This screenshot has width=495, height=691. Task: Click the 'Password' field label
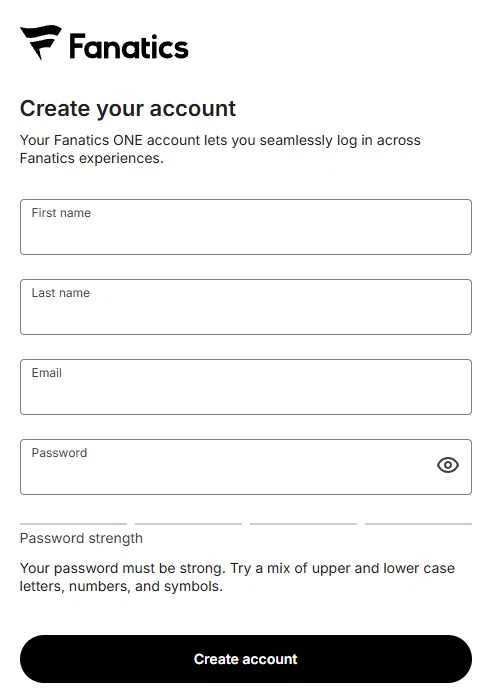click(60, 453)
